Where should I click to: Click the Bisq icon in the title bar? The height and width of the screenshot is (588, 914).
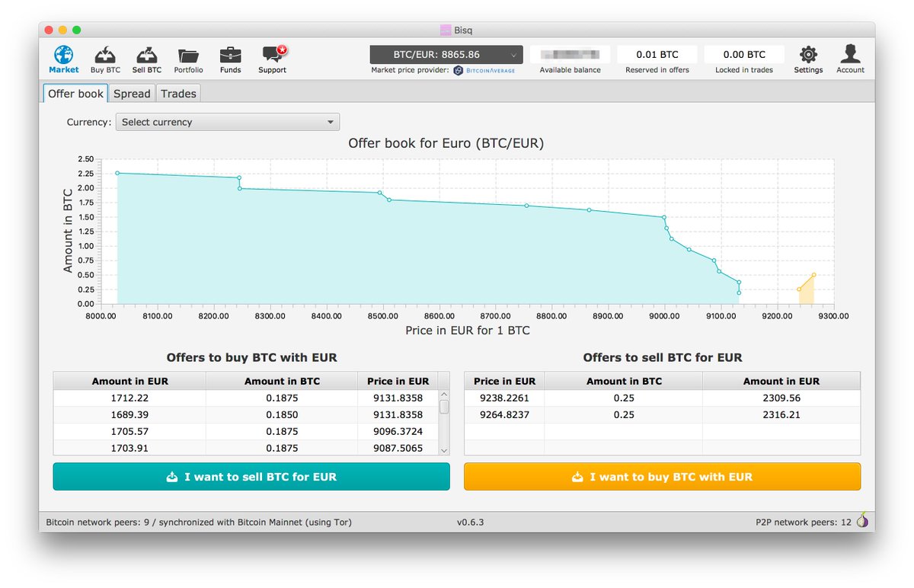coord(446,30)
